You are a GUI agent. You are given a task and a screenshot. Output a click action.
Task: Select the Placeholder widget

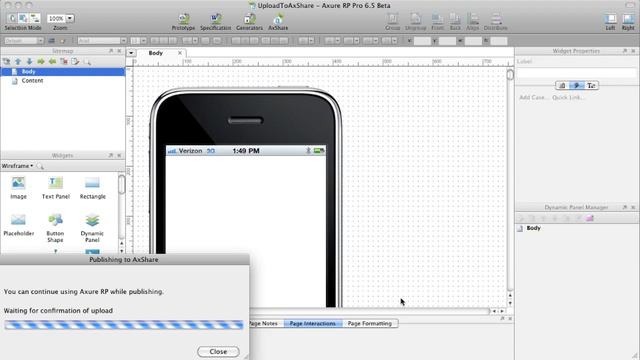coord(18,225)
